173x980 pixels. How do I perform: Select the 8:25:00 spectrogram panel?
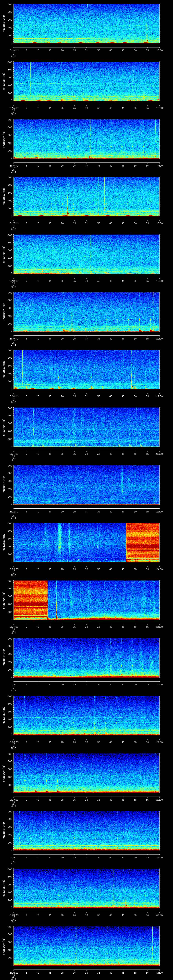point(86,658)
